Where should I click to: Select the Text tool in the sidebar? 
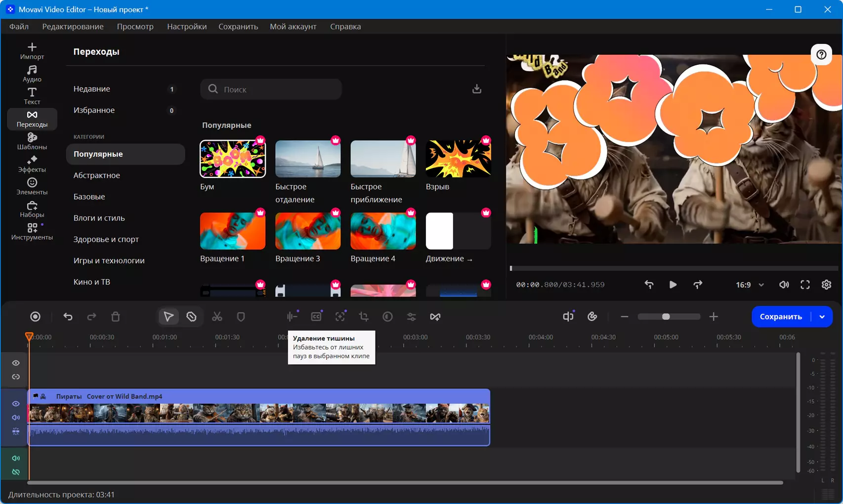click(32, 96)
